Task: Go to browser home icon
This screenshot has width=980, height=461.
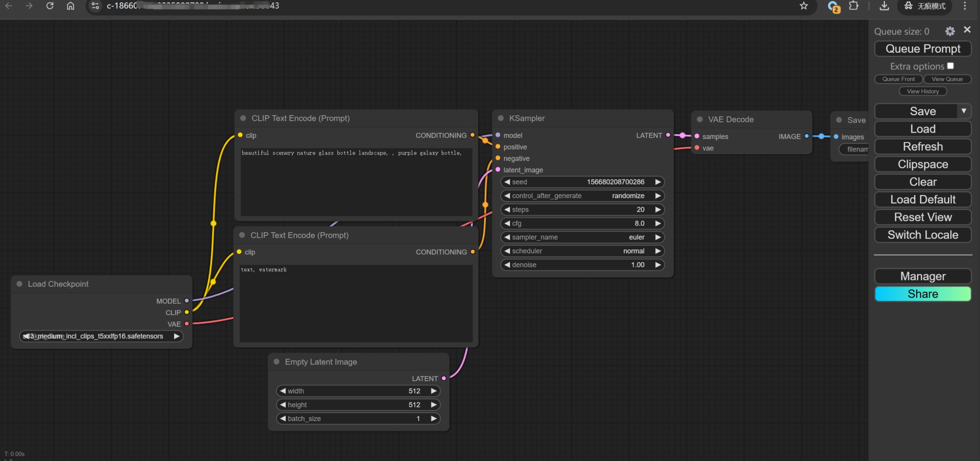Action: [x=70, y=6]
